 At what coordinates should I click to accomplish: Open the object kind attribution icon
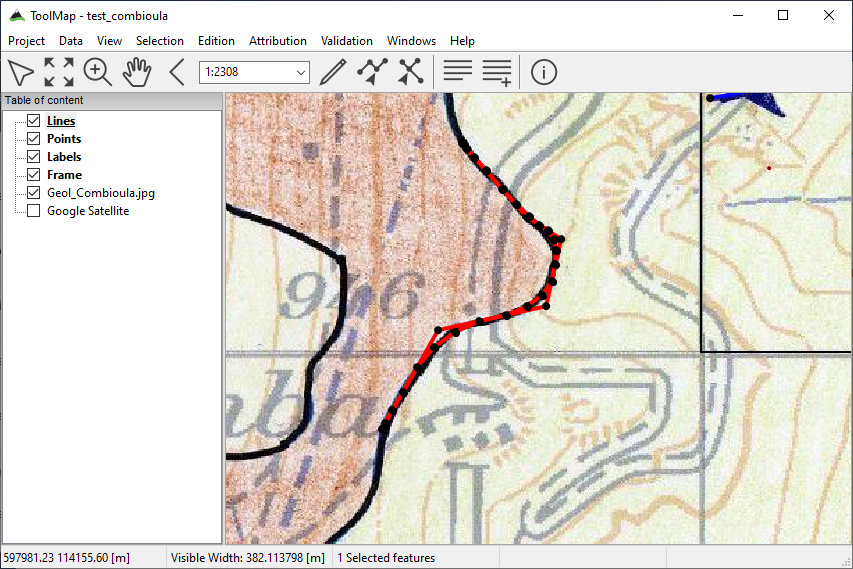click(x=458, y=71)
